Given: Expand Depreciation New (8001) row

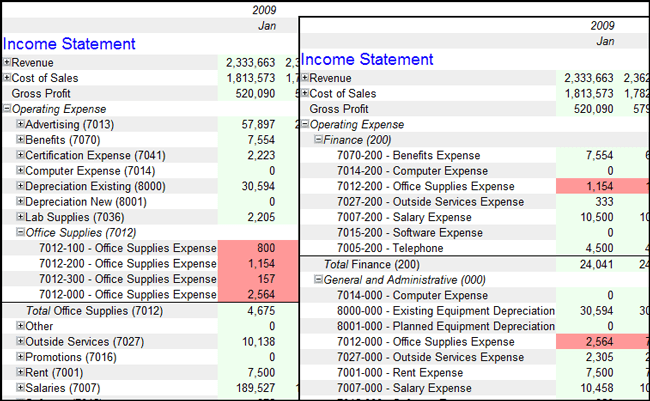Looking at the screenshot, I should point(20,201).
